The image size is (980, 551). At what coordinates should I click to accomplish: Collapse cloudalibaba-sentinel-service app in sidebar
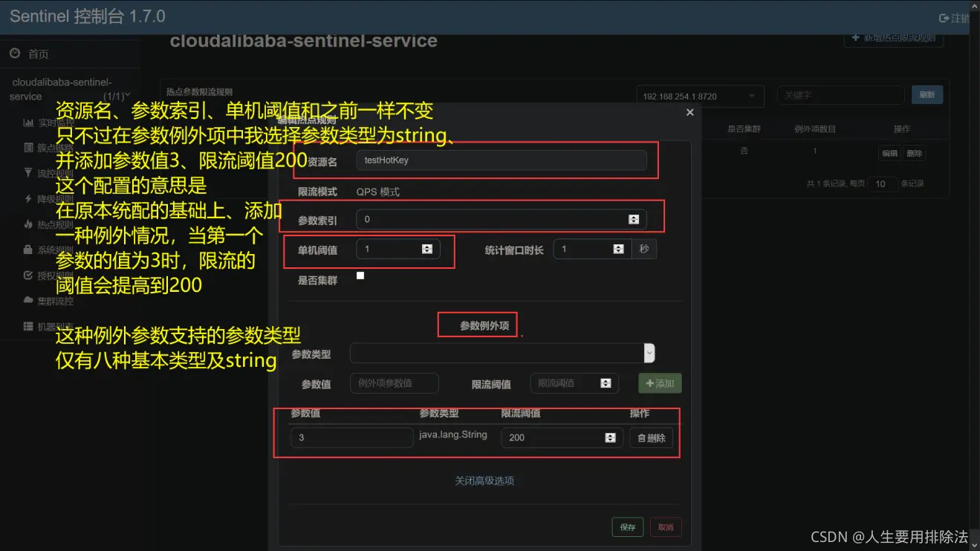click(x=128, y=95)
